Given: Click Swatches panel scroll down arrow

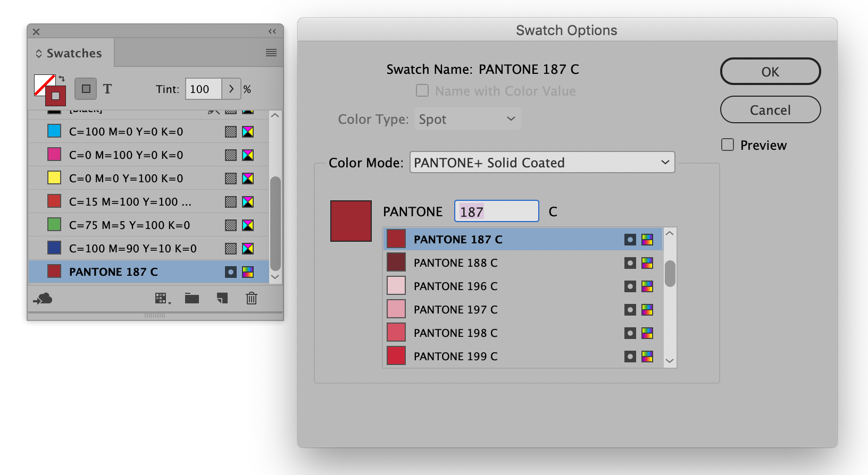Looking at the screenshot, I should (x=275, y=277).
